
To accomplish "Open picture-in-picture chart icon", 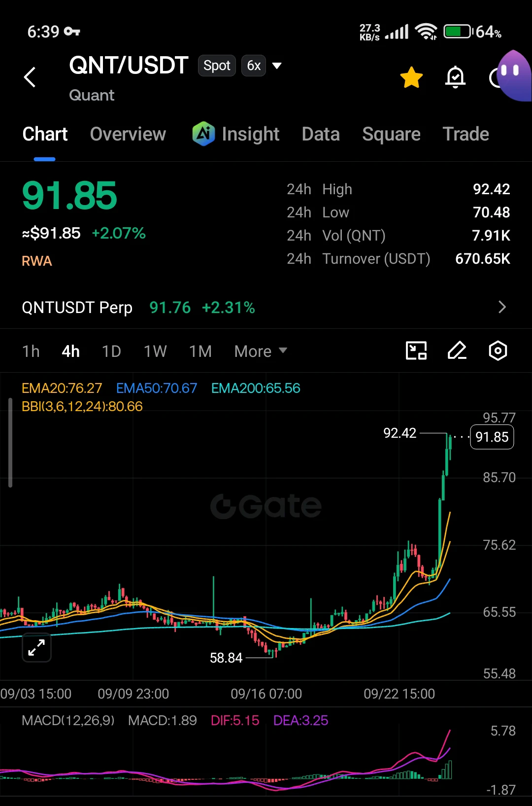I will tap(416, 350).
